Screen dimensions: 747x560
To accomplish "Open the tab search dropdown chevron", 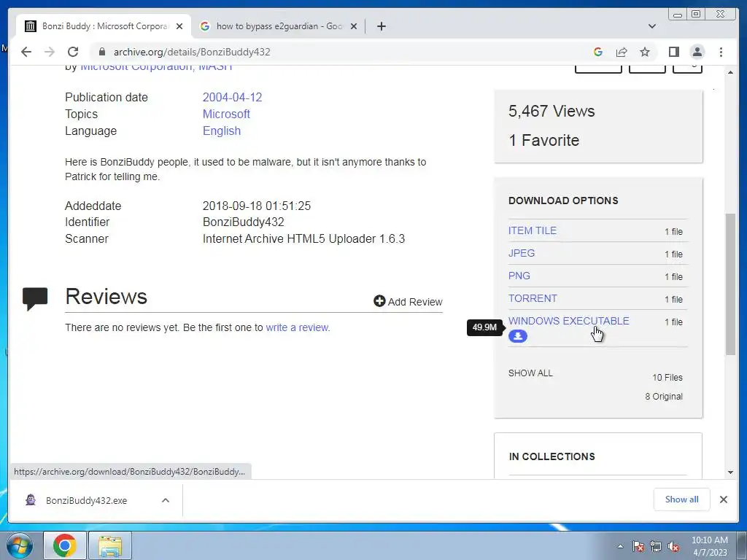I will coord(652,26).
